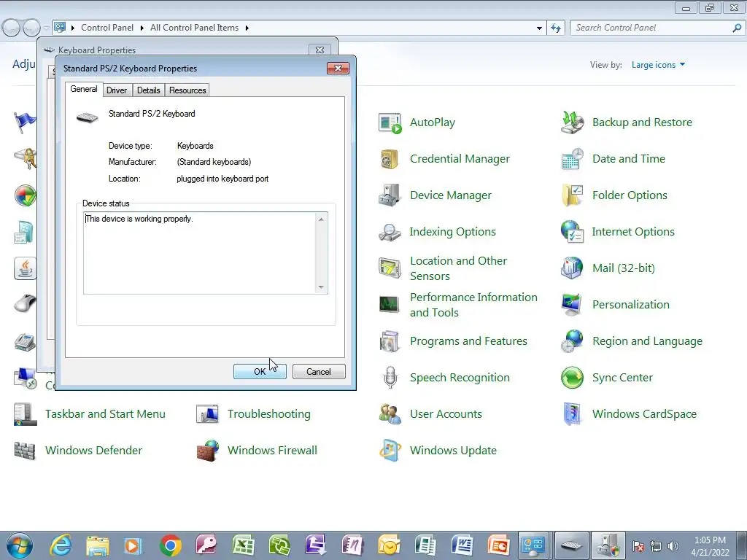Open the Windows Defender wall icon

click(25, 451)
